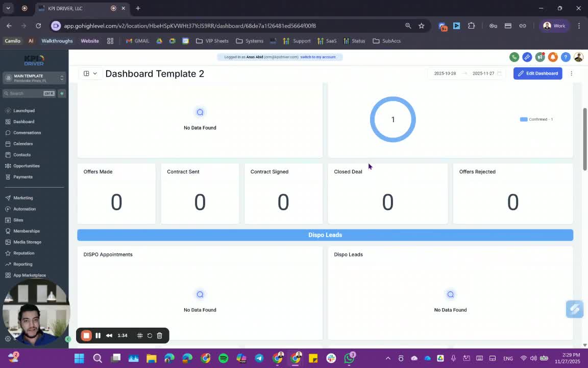Restart the recording

click(150, 336)
